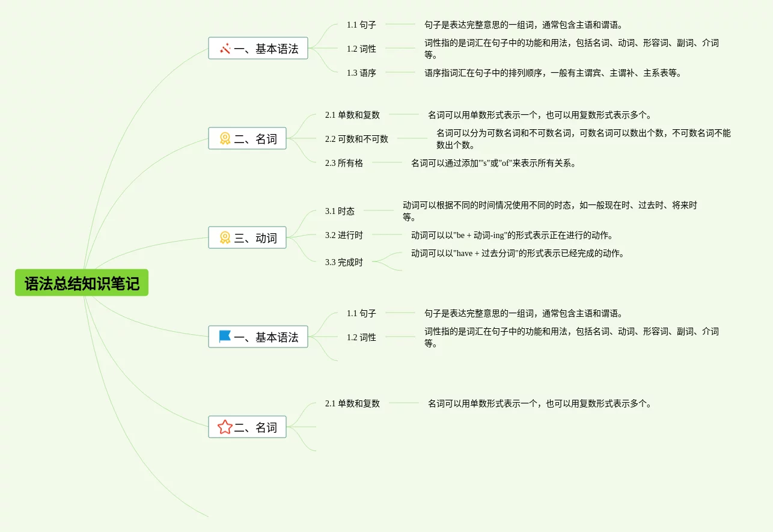
Task: Click the "have + 过去分词" description text
Action: (518, 253)
